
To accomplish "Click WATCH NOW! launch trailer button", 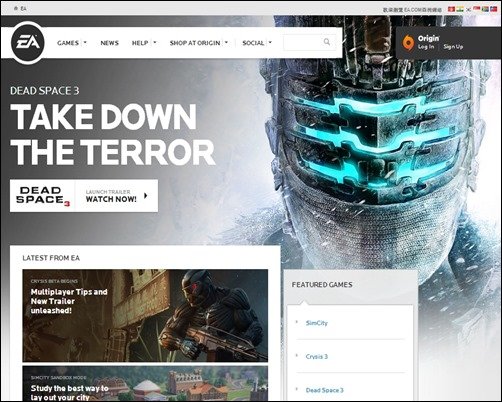I will (x=111, y=196).
